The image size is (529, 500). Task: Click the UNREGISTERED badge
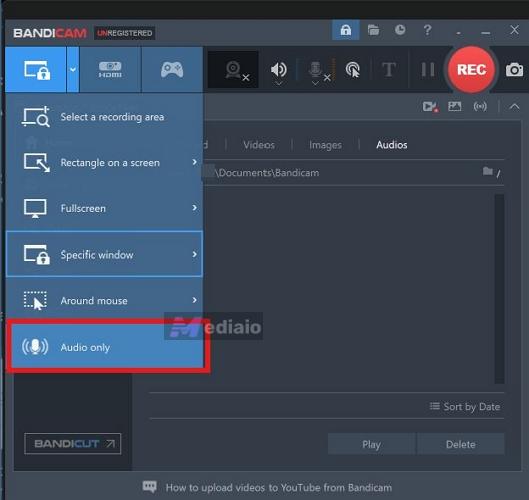coord(124,33)
